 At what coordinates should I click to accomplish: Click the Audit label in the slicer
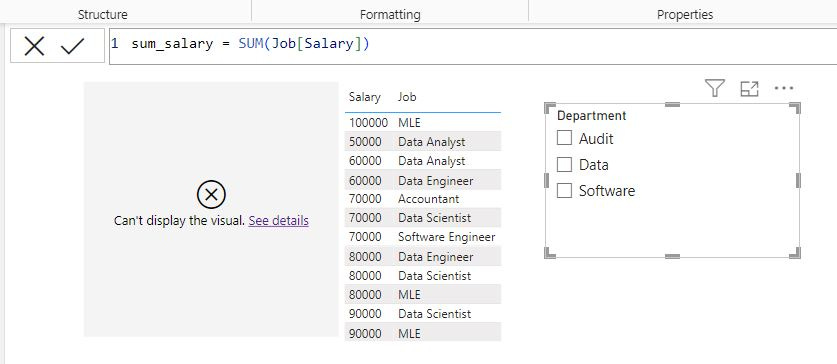[596, 139]
